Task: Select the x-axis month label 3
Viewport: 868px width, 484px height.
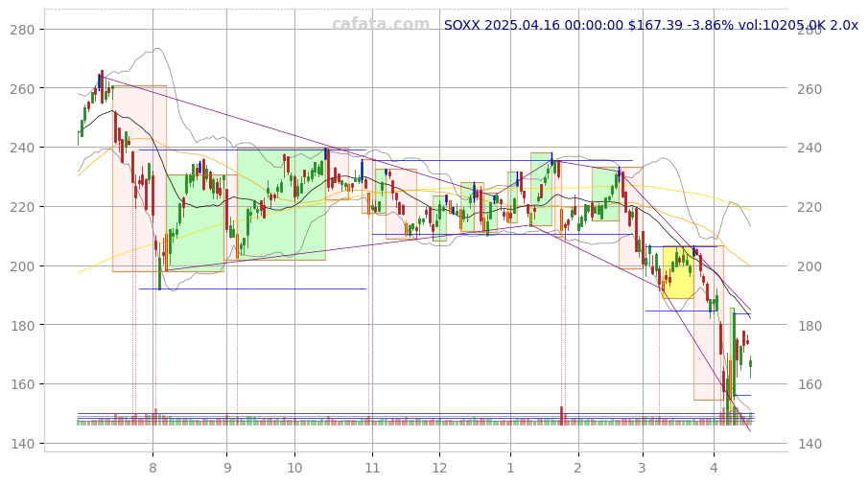Action: point(643,468)
